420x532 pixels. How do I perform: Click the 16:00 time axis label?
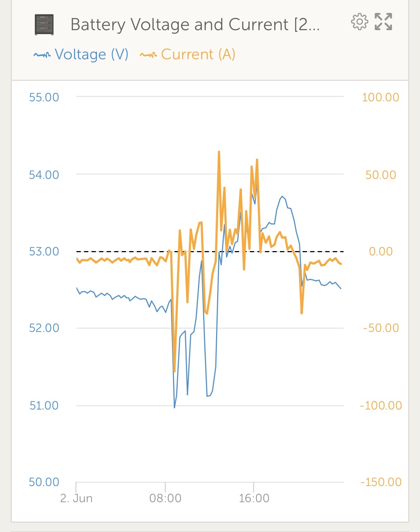coord(254,498)
